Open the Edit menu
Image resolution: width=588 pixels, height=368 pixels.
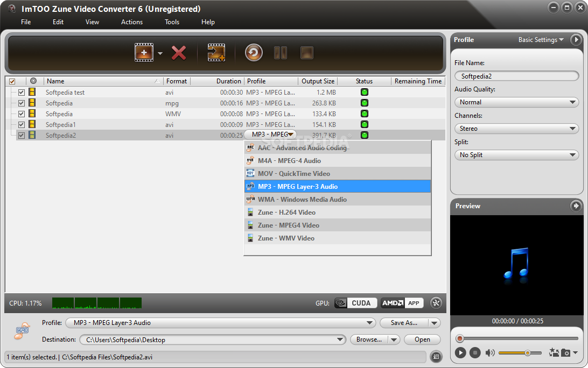pos(58,22)
